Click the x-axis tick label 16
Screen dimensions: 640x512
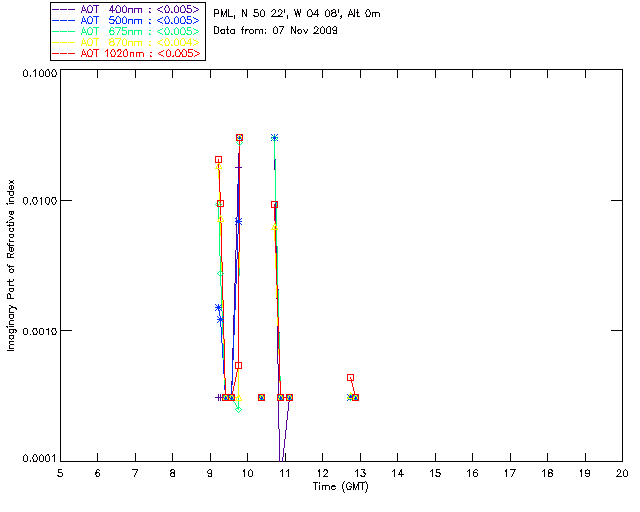click(x=473, y=474)
